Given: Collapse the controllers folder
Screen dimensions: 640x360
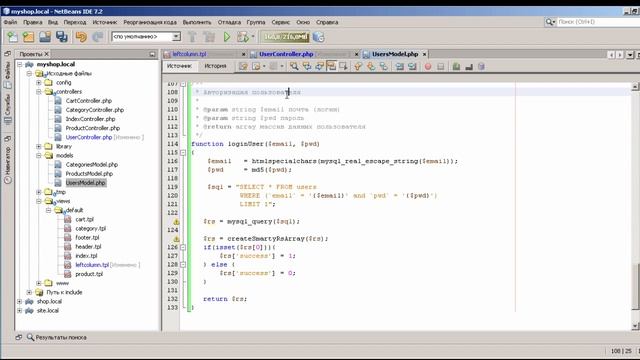Looking at the screenshot, I should (x=39, y=92).
